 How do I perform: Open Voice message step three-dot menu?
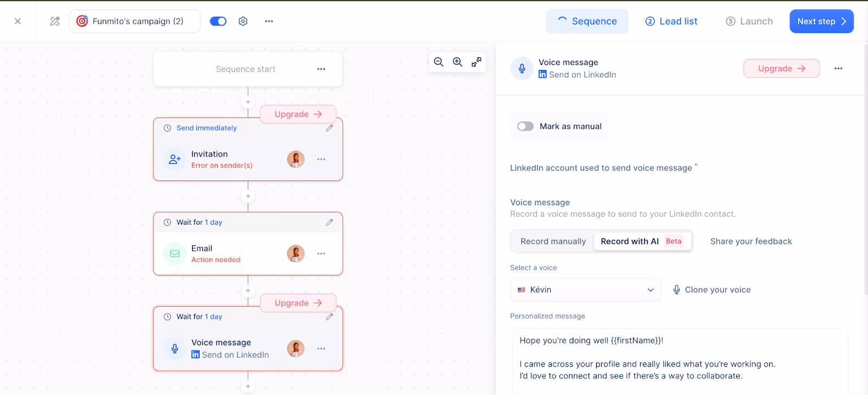(x=321, y=348)
